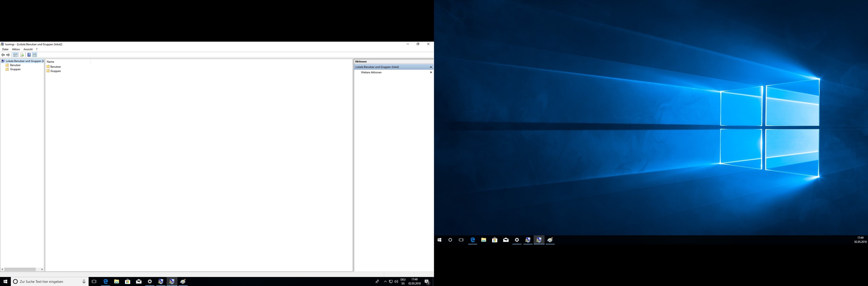Screen dimensions: 868x286
Task: Open the Aktion menu
Action: (16, 49)
